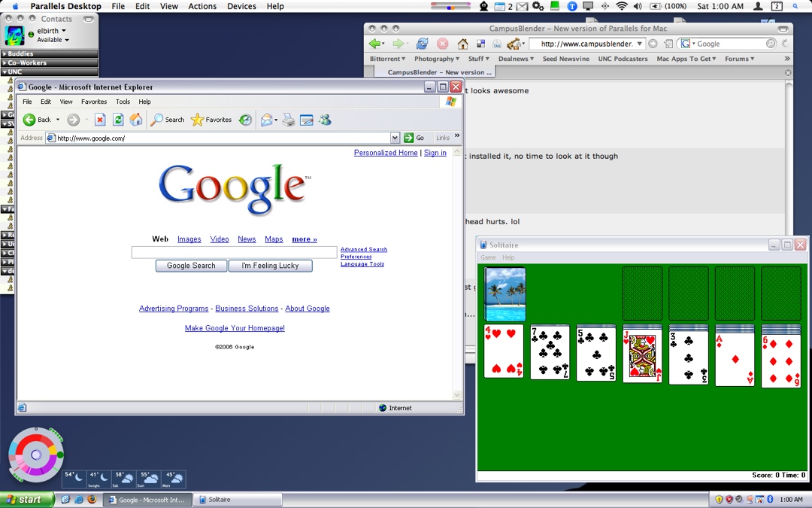This screenshot has height=508, width=812.
Task: Open the Devices menu in Parallels Desktop
Action: click(241, 6)
